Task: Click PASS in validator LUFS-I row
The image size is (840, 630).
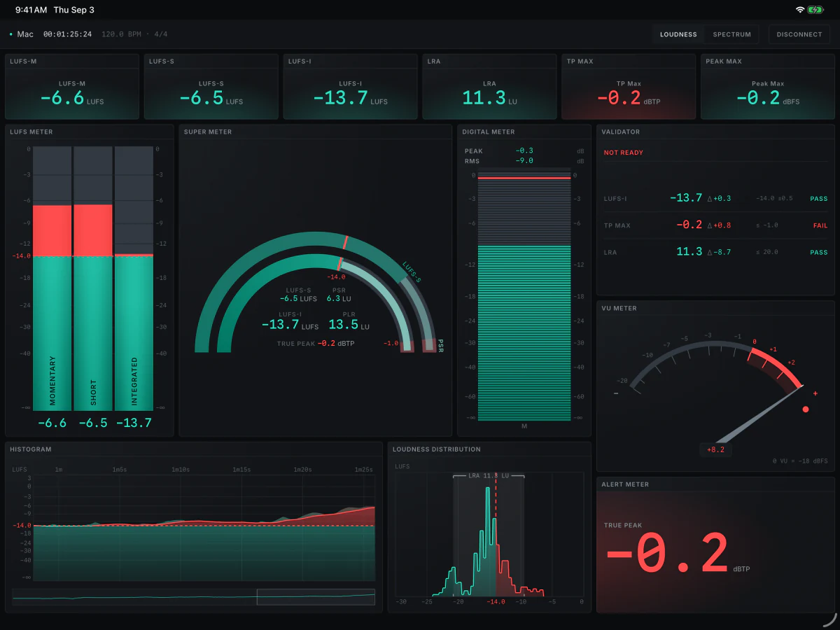Action: 819,199
